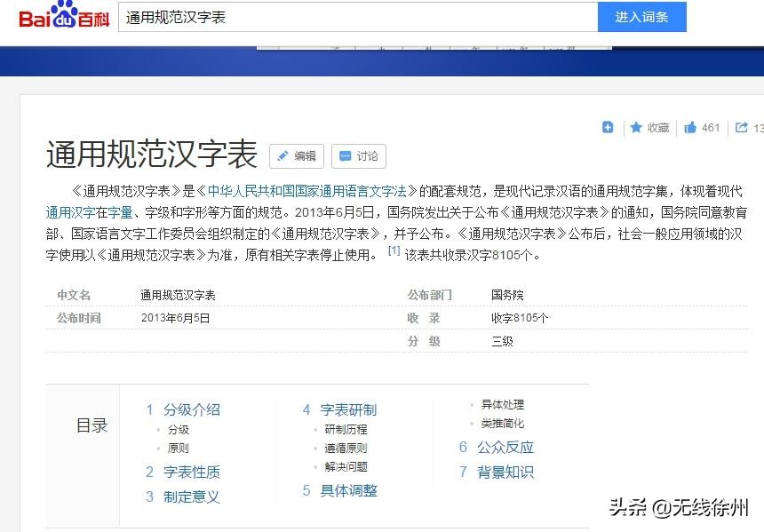Open section 5 具体调整
The image size is (764, 532).
click(350, 490)
